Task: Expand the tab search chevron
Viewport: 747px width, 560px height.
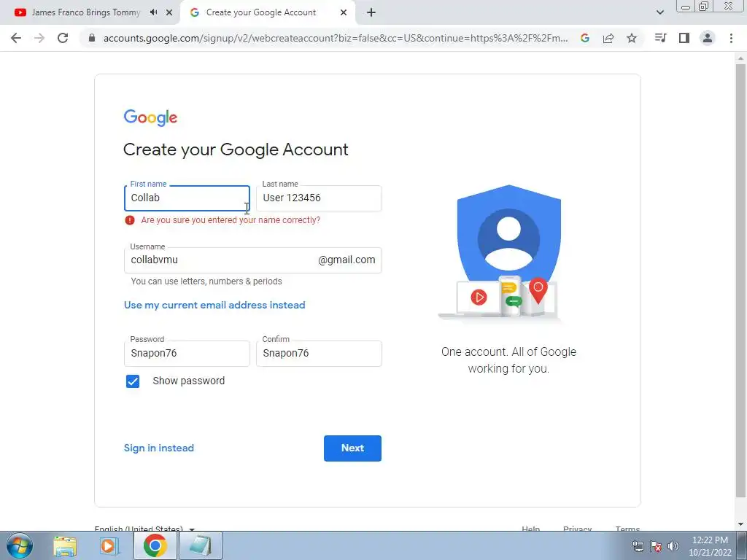Action: pos(659,12)
